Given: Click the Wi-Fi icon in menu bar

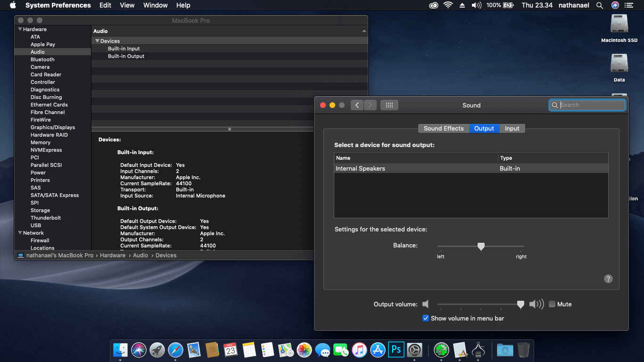Looking at the screenshot, I should coord(447,5).
